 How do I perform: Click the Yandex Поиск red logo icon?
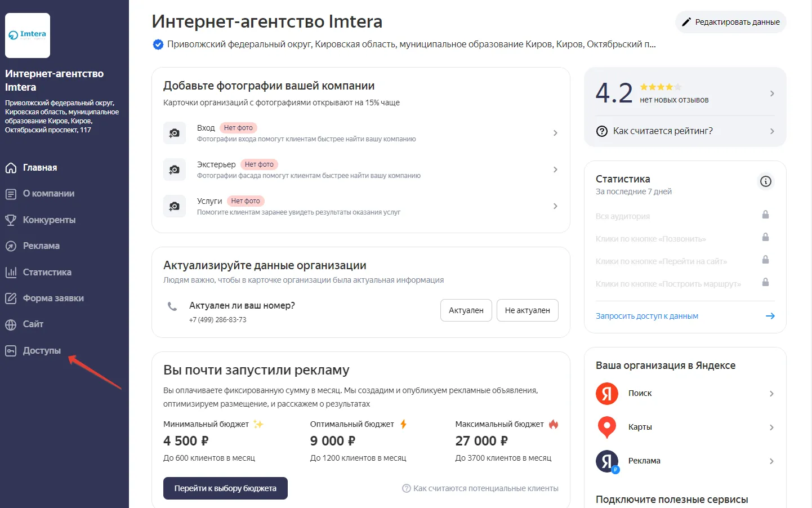[607, 394]
